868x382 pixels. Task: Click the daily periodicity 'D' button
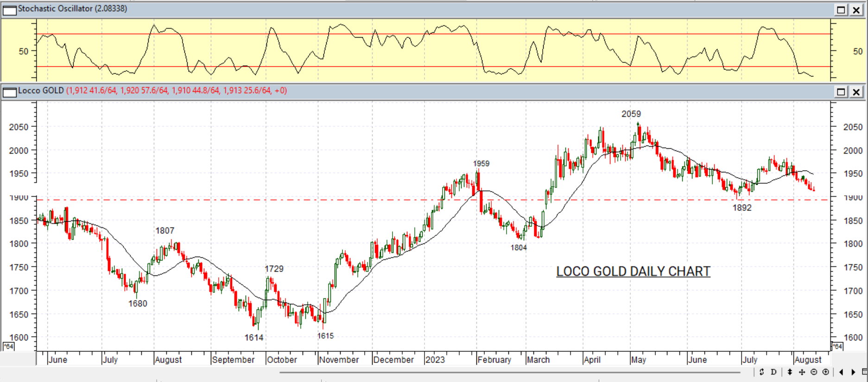773,372
